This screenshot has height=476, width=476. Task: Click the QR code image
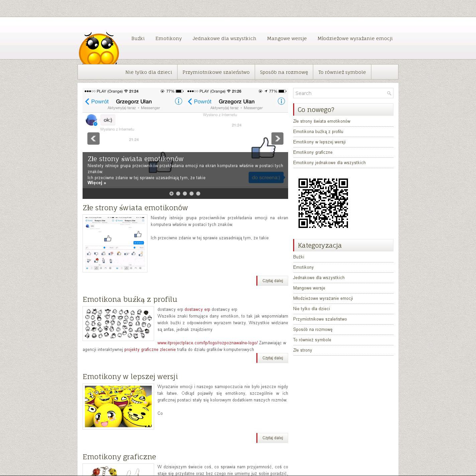pyautogui.click(x=323, y=203)
